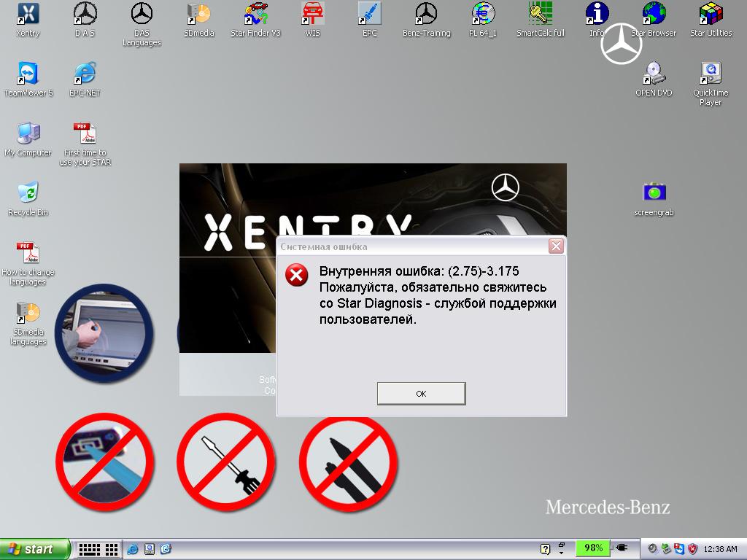This screenshot has height=560, width=747.
Task: Open First time to use your STAR PDF
Action: point(85,144)
